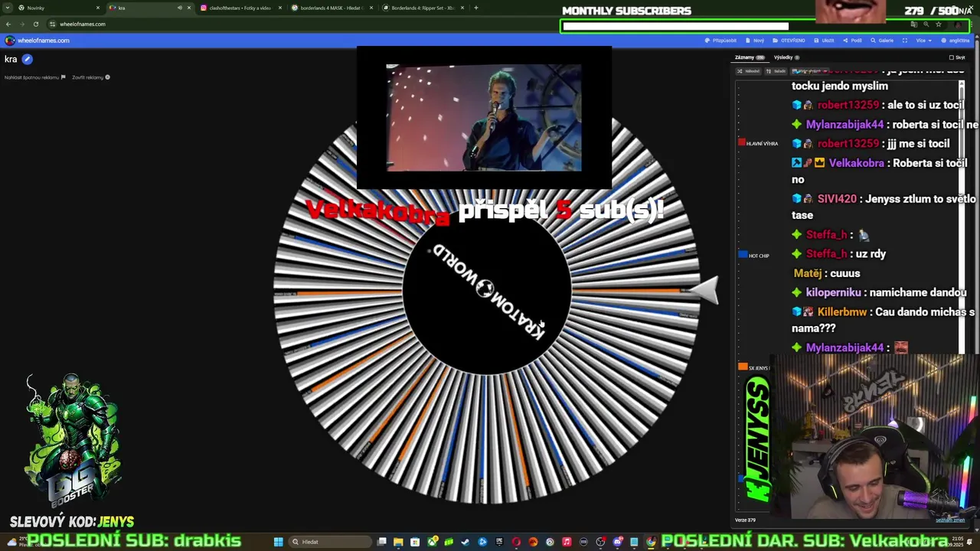Save the wheel using Uložit

tap(824, 41)
